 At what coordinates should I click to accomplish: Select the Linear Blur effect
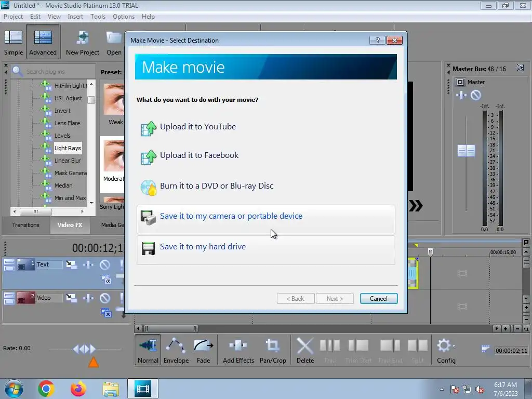click(x=68, y=161)
